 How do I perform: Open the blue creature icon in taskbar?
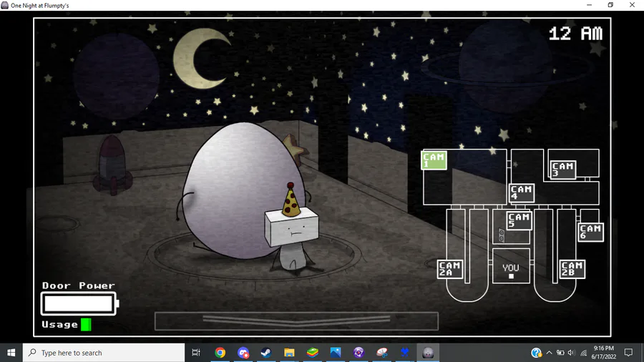coord(405,353)
